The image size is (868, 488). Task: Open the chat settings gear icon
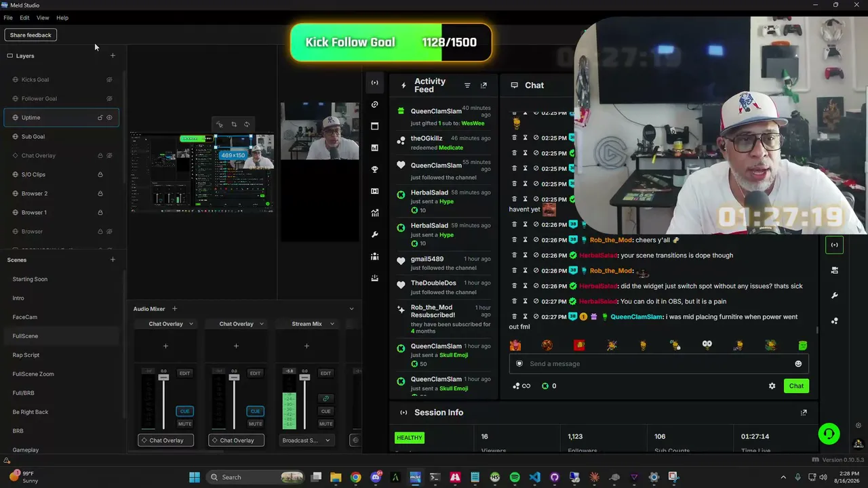pyautogui.click(x=772, y=386)
